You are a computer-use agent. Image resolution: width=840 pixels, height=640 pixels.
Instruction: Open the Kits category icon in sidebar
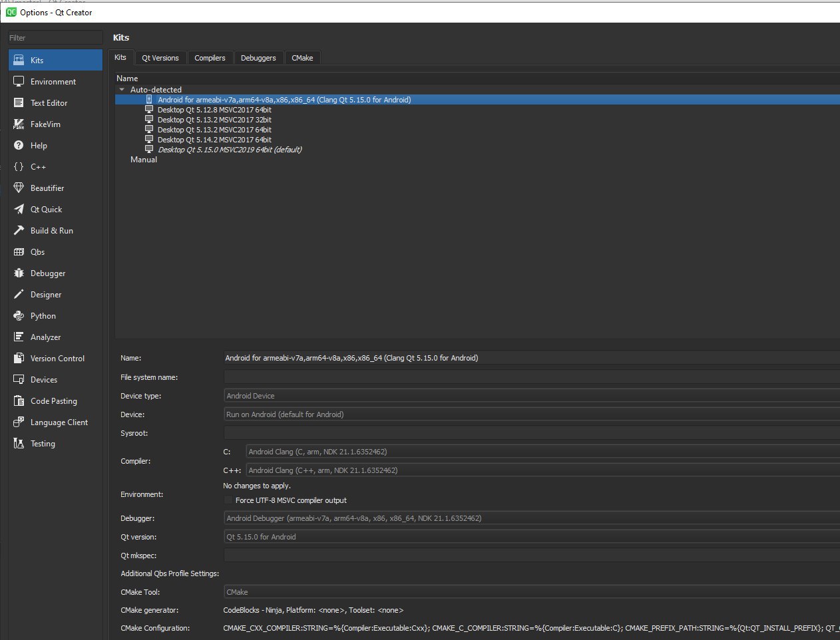[19, 60]
